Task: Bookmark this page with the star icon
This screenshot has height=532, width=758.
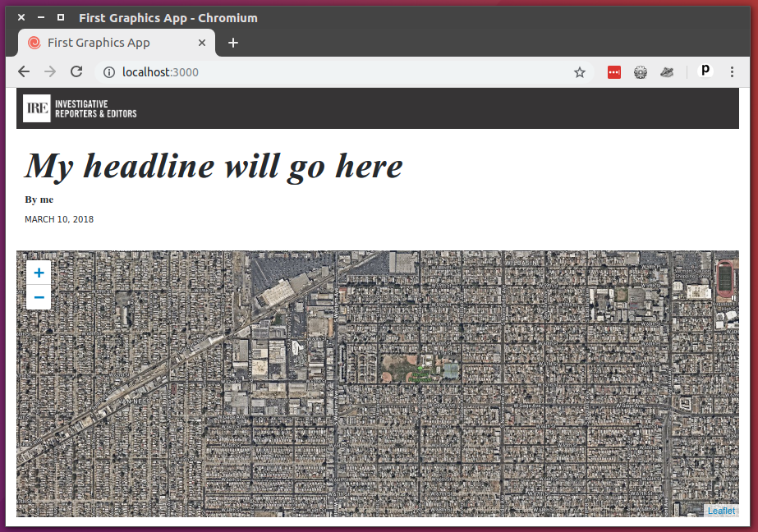Action: point(580,72)
